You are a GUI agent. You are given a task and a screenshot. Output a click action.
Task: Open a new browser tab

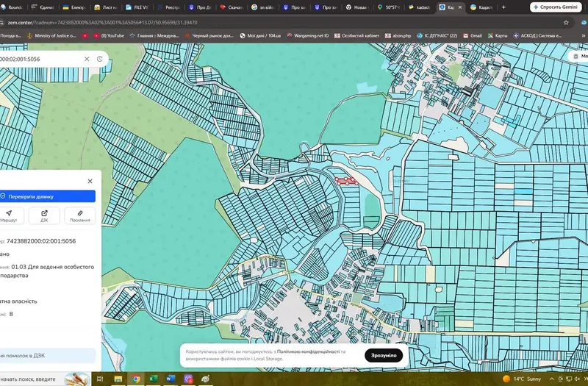(x=503, y=7)
